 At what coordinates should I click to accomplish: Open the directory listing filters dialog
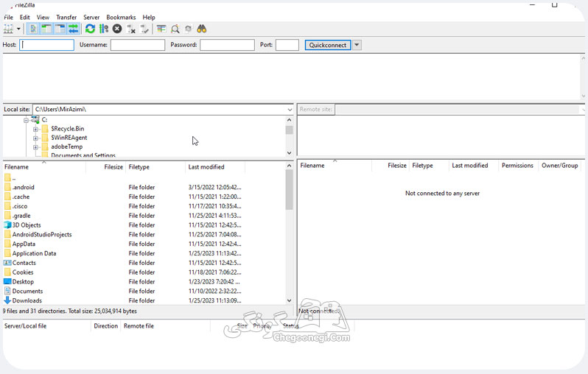point(161,29)
